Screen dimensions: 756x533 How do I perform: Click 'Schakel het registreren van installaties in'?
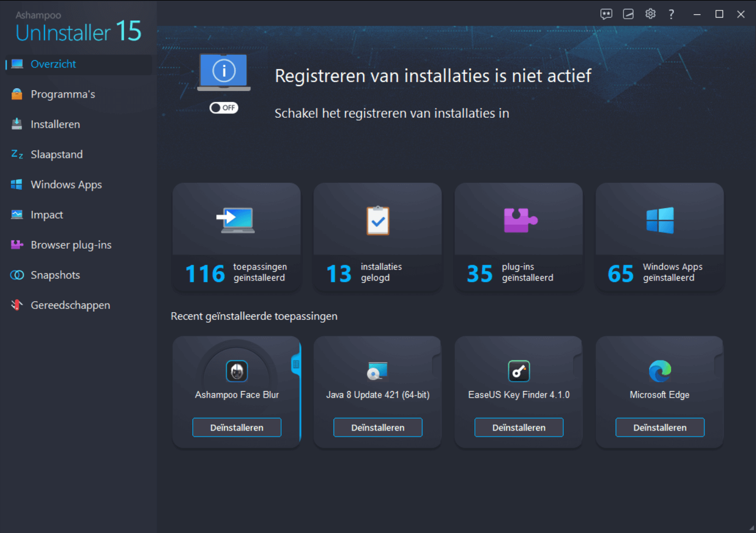coord(392,113)
